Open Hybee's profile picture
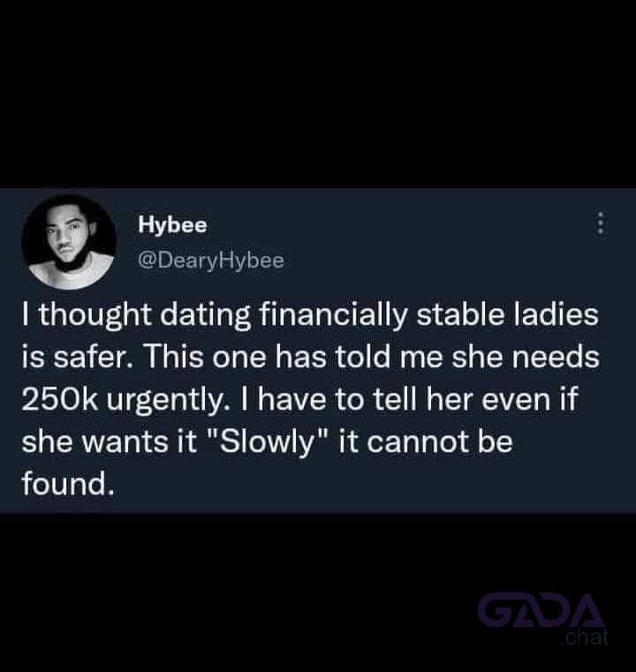 [x=70, y=242]
